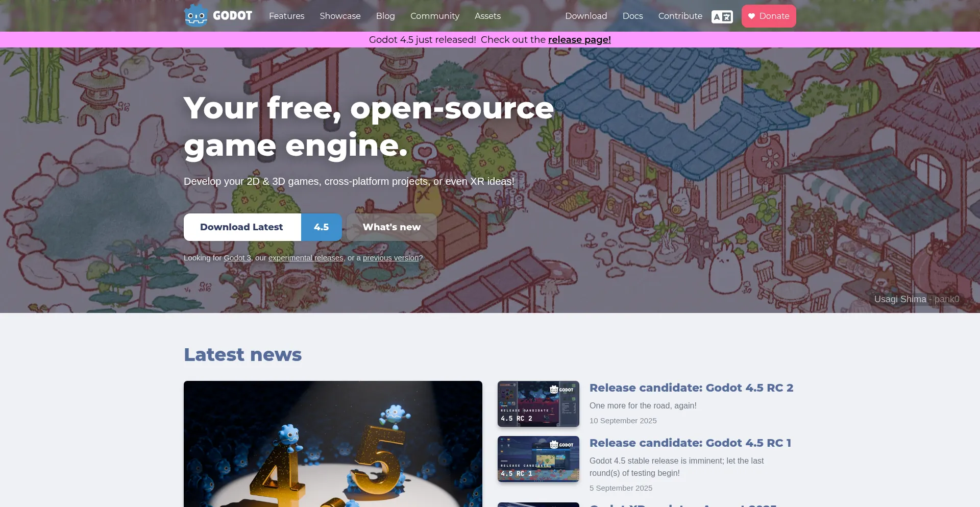Image resolution: width=980 pixels, height=507 pixels.
Task: Open the language translation icon
Action: (x=722, y=16)
